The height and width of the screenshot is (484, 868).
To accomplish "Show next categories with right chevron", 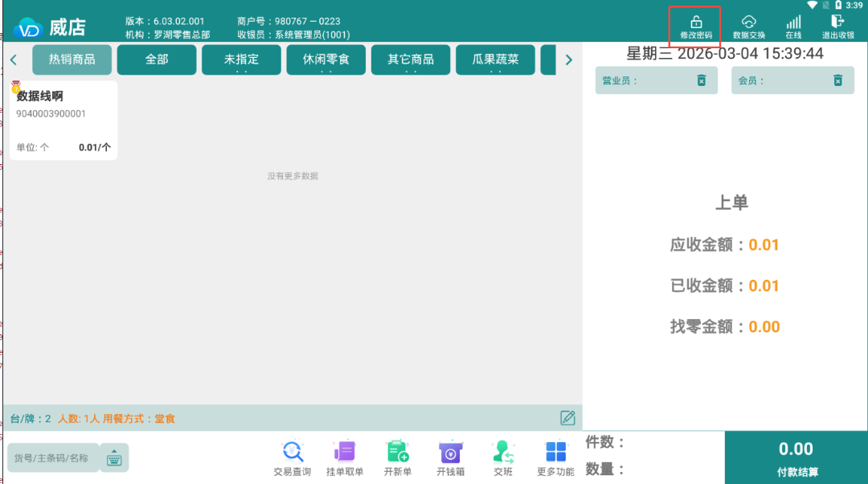I will [x=568, y=59].
